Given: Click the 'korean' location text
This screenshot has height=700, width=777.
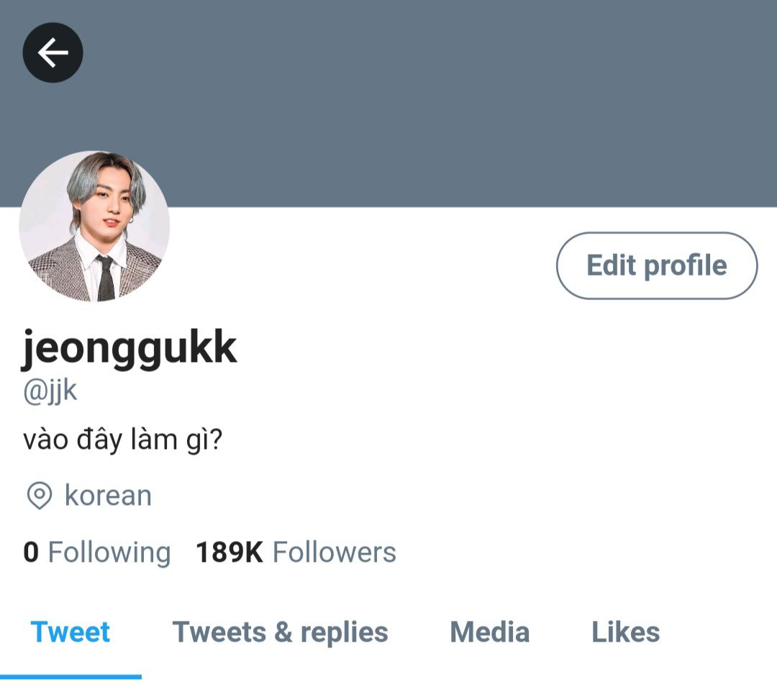Looking at the screenshot, I should coord(108,496).
